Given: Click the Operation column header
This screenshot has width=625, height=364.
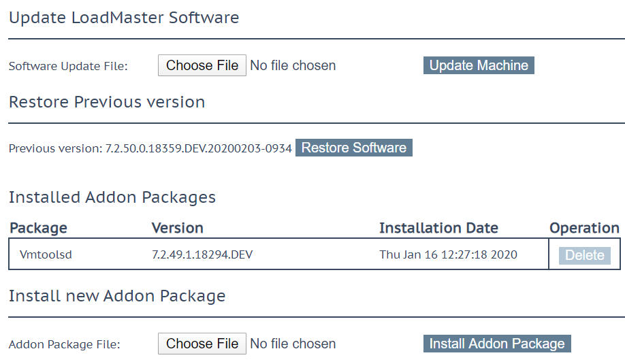Looking at the screenshot, I should (x=584, y=228).
